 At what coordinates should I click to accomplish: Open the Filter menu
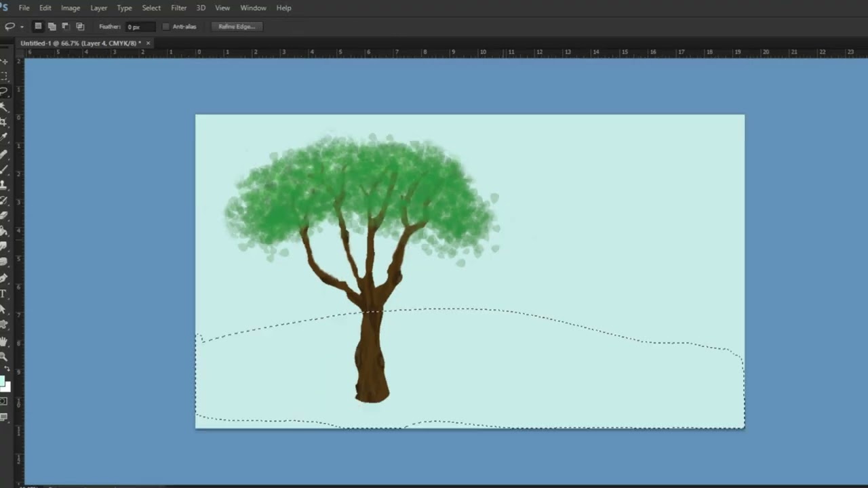[179, 8]
